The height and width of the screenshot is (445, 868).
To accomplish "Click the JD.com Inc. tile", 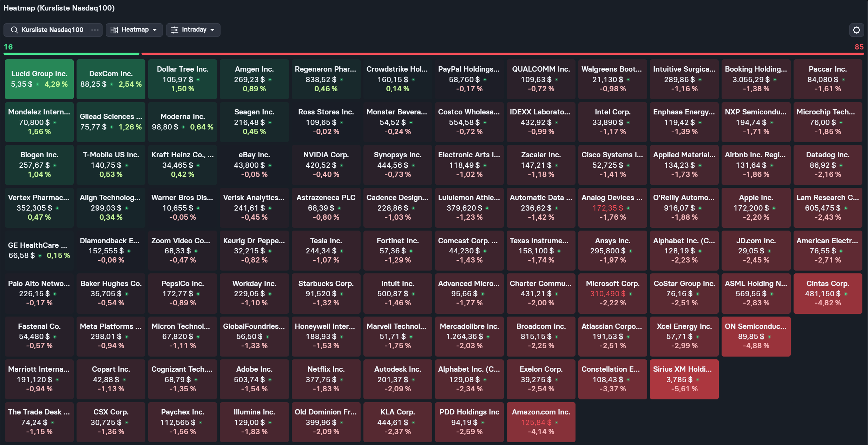I will pyautogui.click(x=756, y=251).
